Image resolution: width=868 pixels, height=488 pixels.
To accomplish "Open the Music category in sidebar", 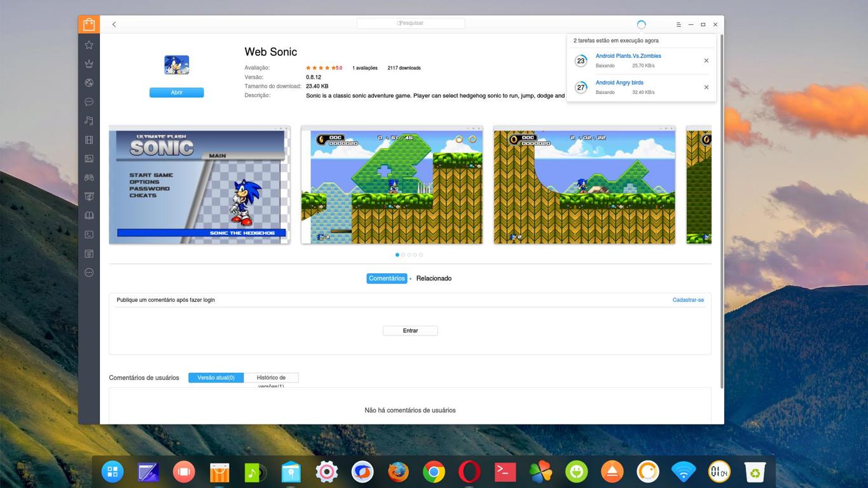I will 89,121.
